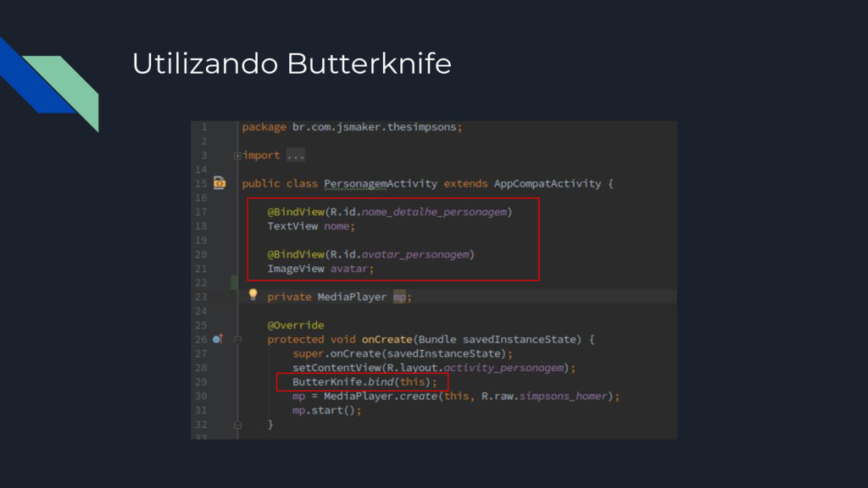Click simpsons_homer raw resource reference
Screen dimensions: 868x488
click(x=563, y=396)
